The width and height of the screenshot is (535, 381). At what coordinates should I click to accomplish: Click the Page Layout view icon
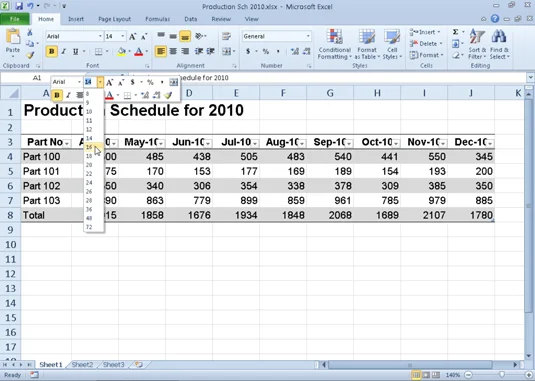pos(426,375)
